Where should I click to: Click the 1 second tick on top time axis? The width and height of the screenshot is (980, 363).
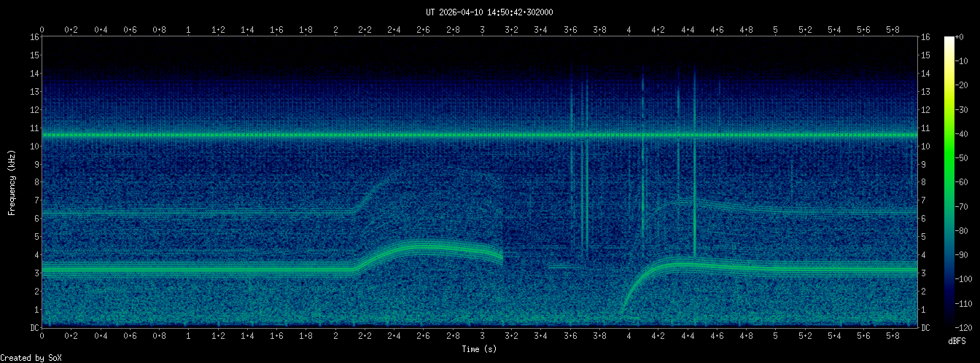click(189, 29)
